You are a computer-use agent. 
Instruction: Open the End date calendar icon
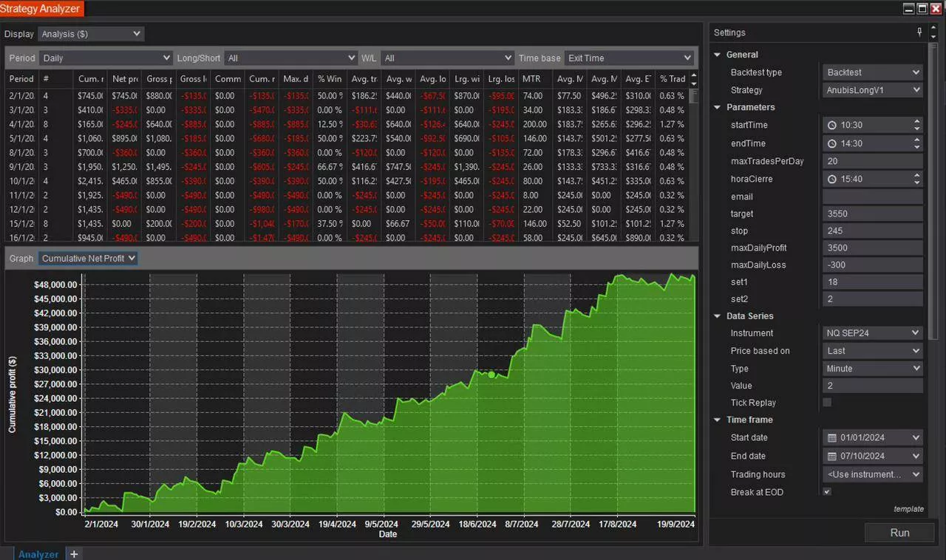coord(832,457)
